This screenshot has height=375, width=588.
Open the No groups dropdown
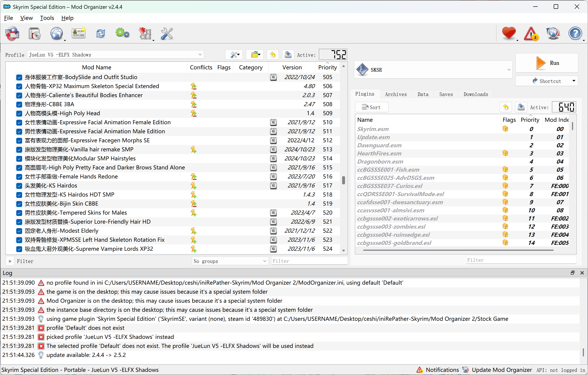(230, 261)
